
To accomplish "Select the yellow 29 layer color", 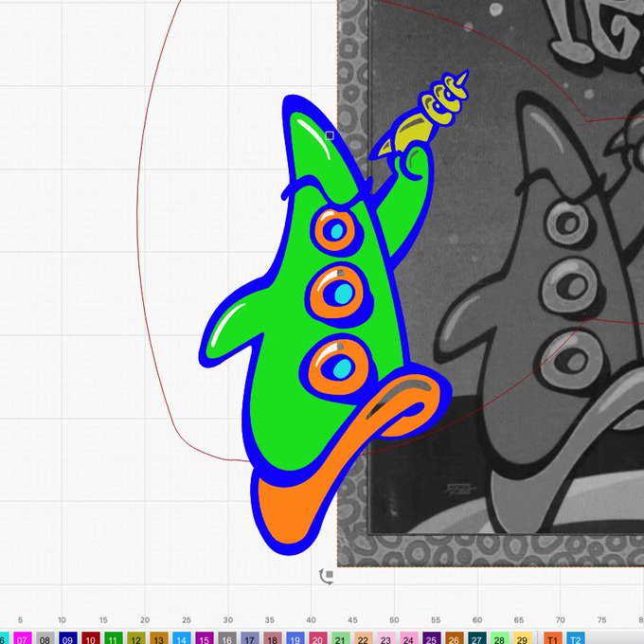I will (x=523, y=638).
